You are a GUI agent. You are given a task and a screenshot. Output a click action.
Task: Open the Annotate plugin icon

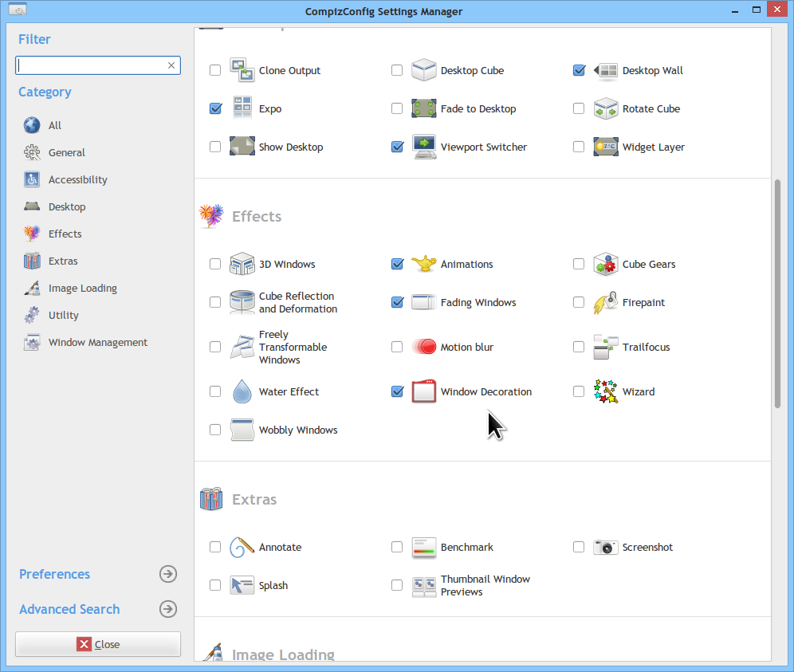[242, 547]
